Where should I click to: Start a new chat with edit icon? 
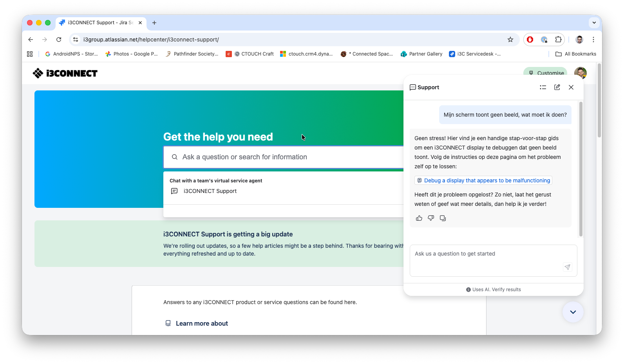[x=557, y=87]
